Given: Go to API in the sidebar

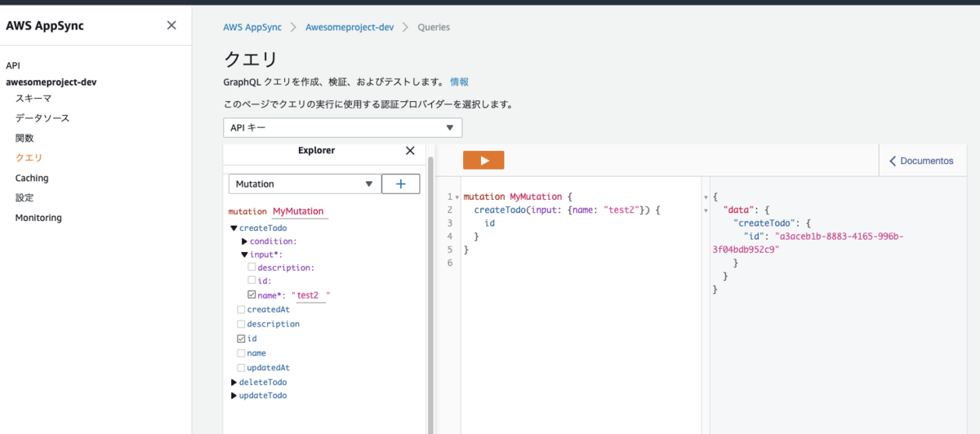Looking at the screenshot, I should [x=13, y=65].
